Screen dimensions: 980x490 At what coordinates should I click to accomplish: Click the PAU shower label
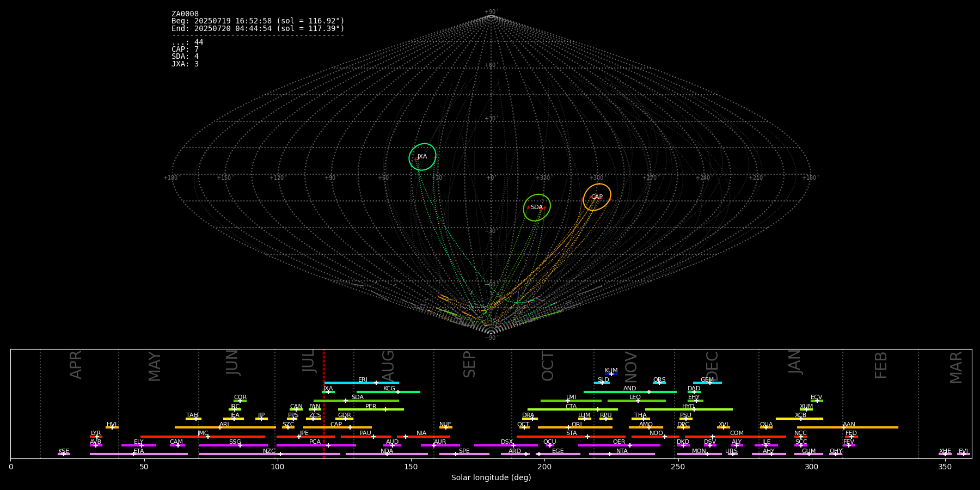[x=365, y=433]
